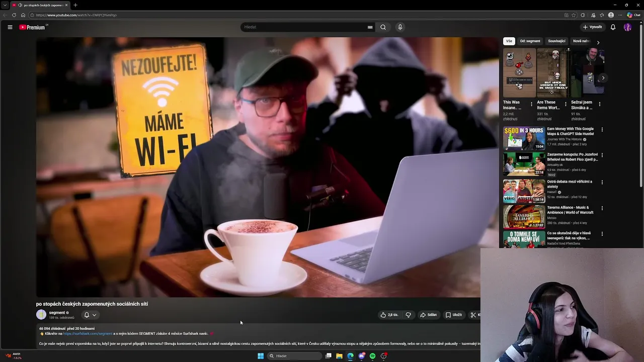Open options for 'Taverns Alliance' video

602,208
